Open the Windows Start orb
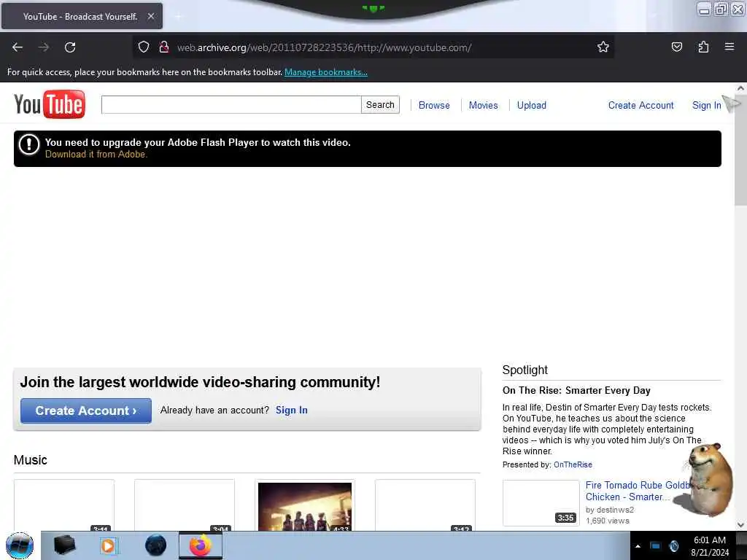Image resolution: width=747 pixels, height=560 pixels. 20,545
